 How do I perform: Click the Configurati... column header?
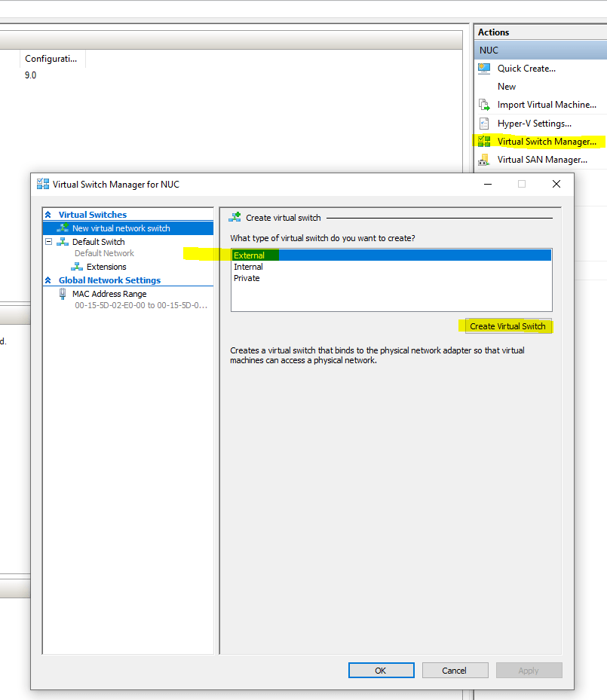tap(52, 59)
